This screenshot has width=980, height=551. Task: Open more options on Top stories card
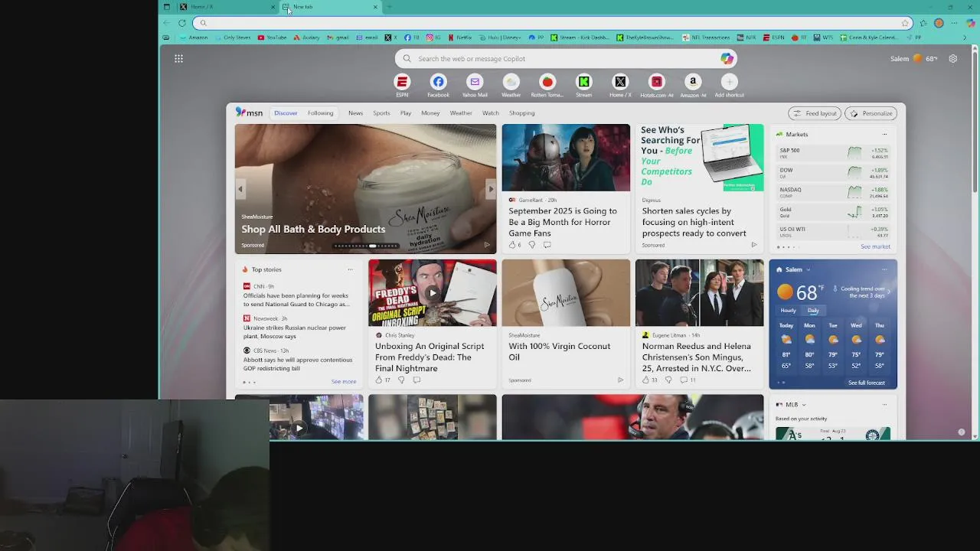point(350,269)
